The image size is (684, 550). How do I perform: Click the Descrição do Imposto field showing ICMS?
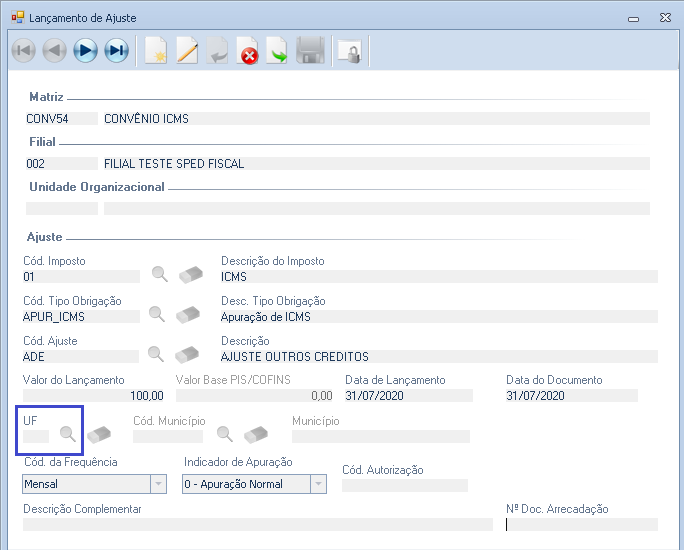click(439, 277)
